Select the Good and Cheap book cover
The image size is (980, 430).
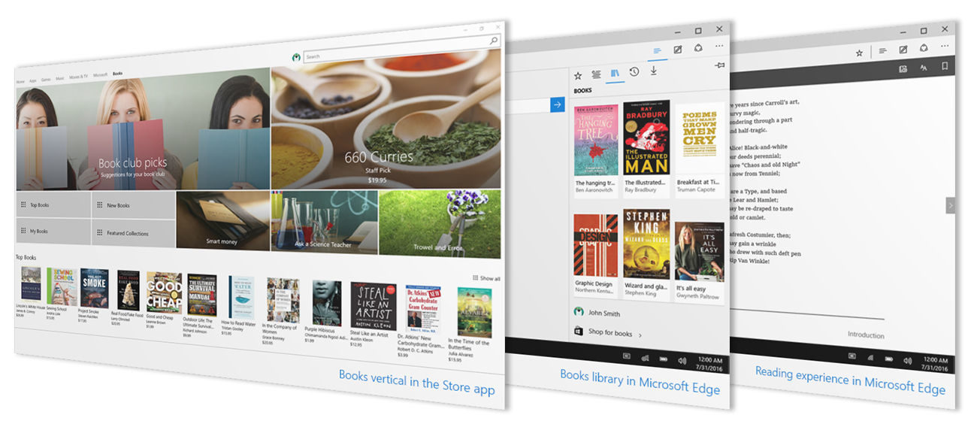pos(164,292)
